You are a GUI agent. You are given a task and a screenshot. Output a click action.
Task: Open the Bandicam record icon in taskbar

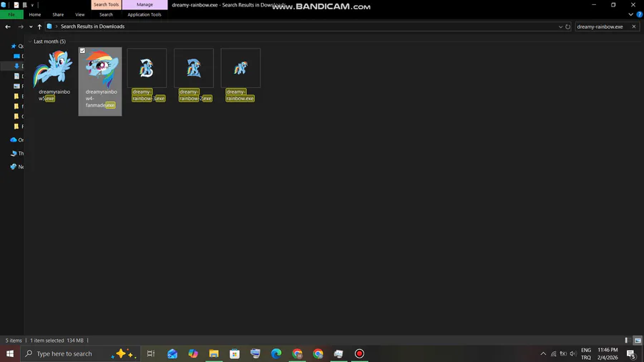[359, 353]
